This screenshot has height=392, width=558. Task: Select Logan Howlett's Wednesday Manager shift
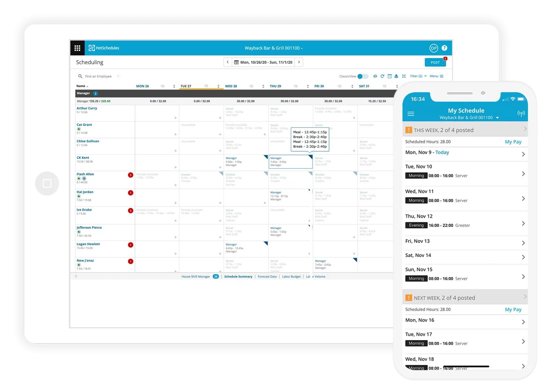(246, 248)
